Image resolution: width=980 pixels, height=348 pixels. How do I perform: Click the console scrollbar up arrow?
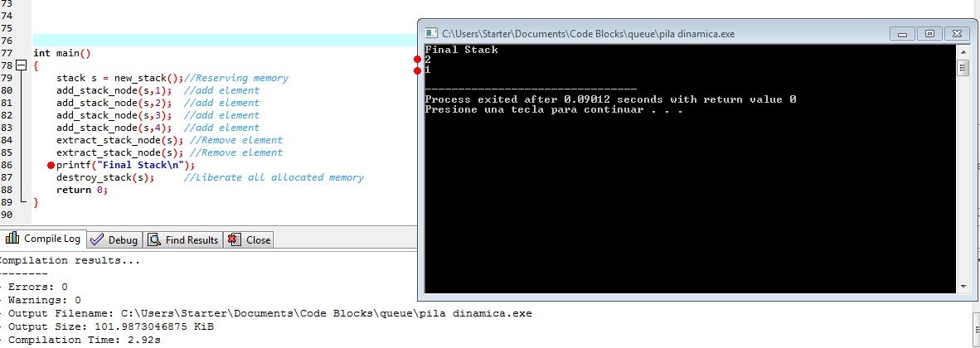tap(963, 51)
